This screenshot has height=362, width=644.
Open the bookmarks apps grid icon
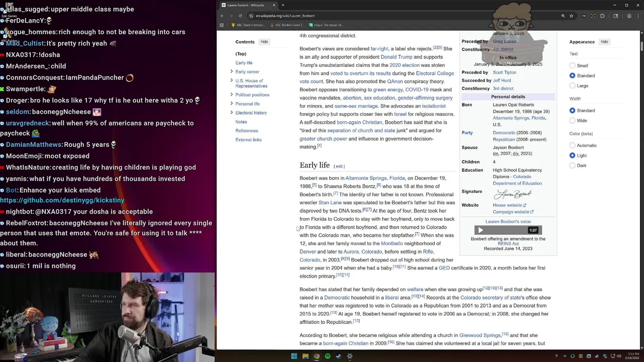coord(222,25)
